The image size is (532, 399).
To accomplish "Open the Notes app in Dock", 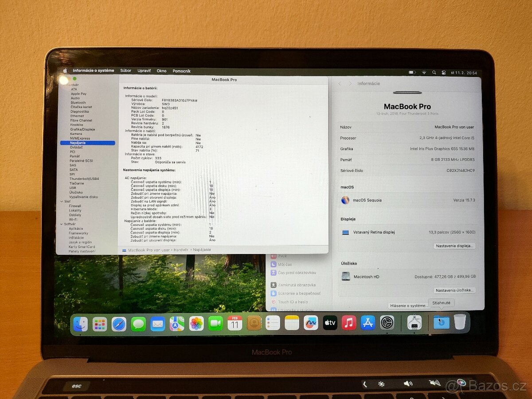I will [x=292, y=323].
